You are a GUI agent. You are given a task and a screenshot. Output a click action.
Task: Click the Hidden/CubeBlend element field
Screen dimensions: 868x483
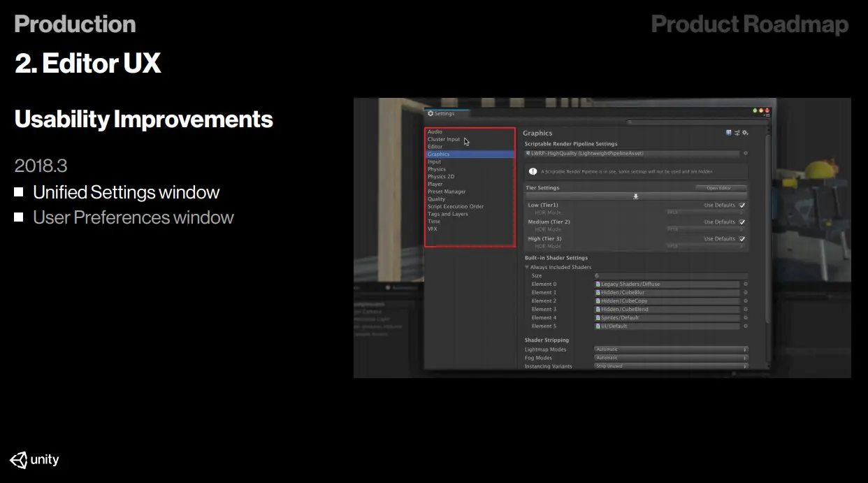[x=667, y=309]
